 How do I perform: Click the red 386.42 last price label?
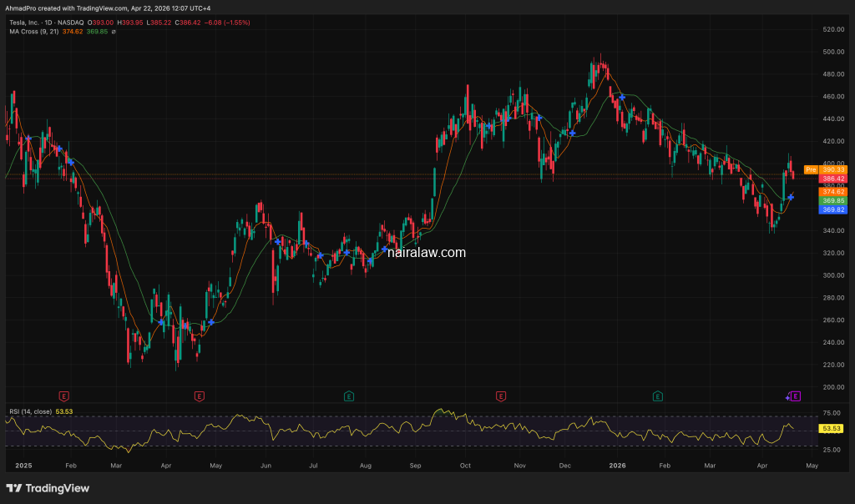pos(833,179)
